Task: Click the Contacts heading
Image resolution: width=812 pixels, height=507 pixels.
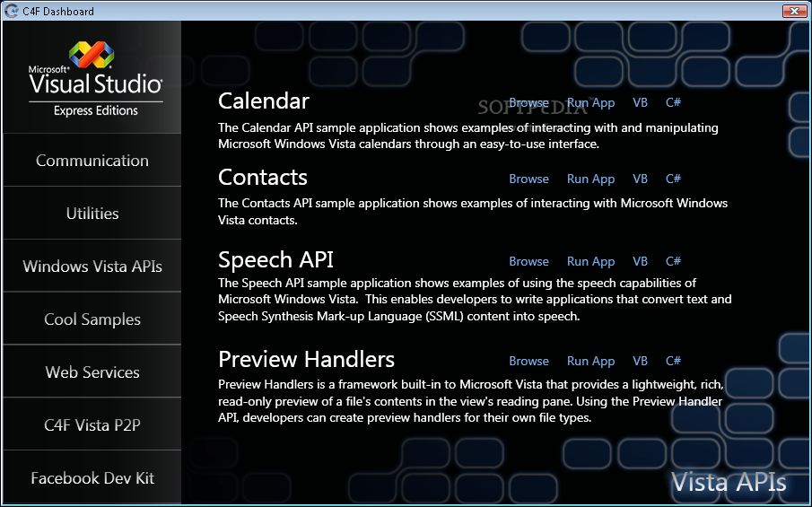Action: [x=263, y=177]
